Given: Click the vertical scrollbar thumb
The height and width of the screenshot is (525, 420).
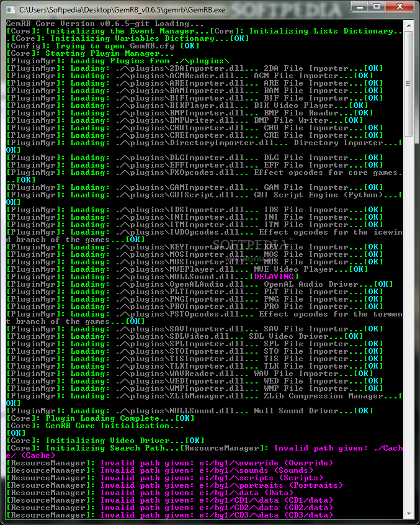Looking at the screenshot, I should coord(409,84).
